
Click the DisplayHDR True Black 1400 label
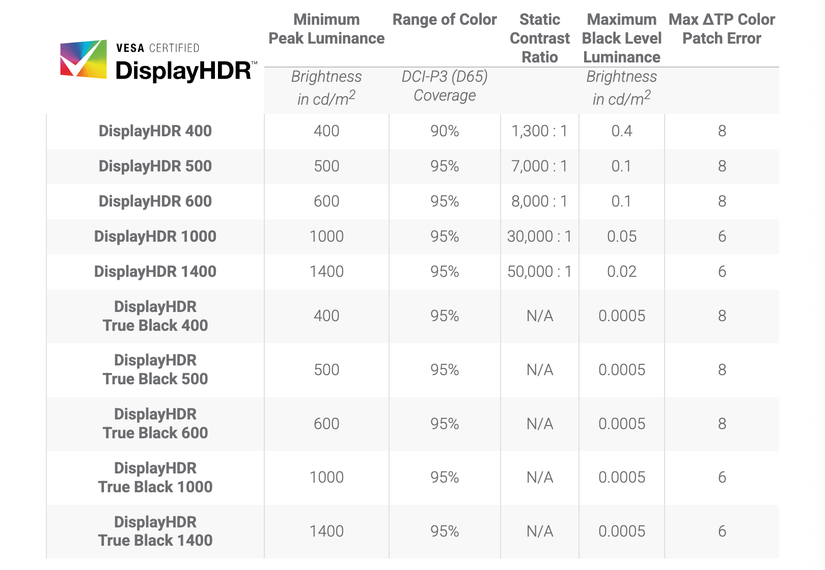click(x=155, y=531)
